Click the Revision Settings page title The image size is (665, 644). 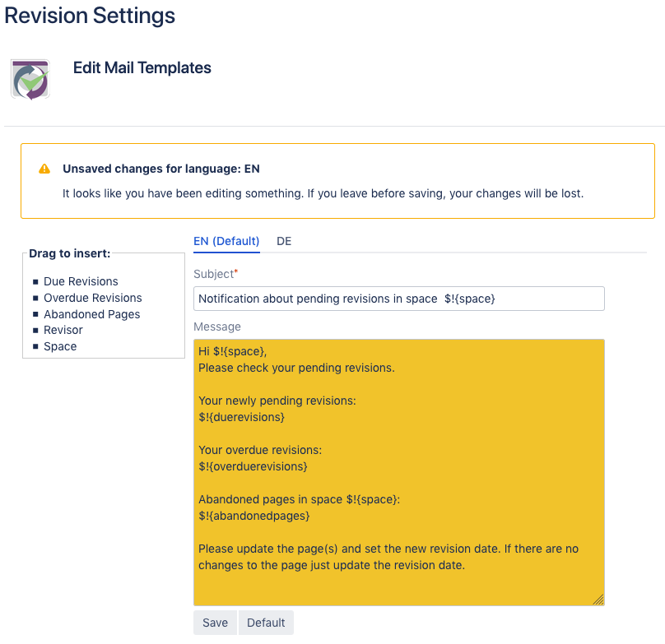[x=90, y=16]
